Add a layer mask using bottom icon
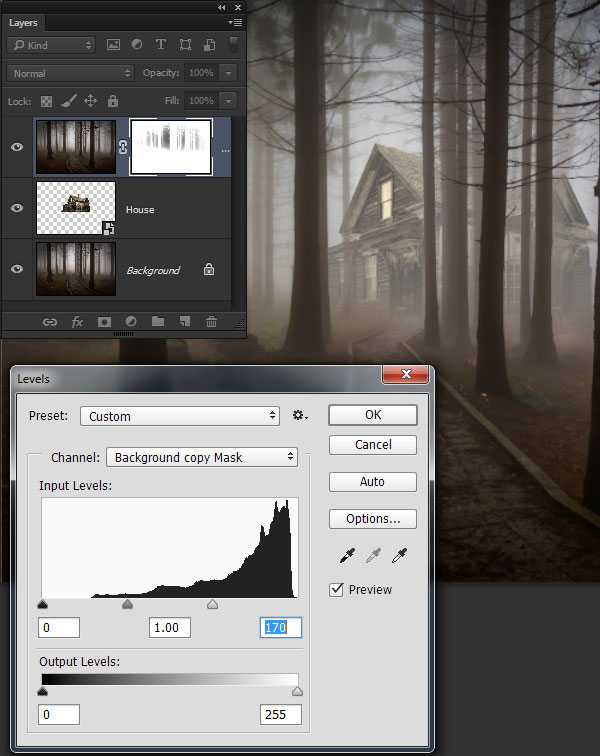This screenshot has width=600, height=756. 104,322
